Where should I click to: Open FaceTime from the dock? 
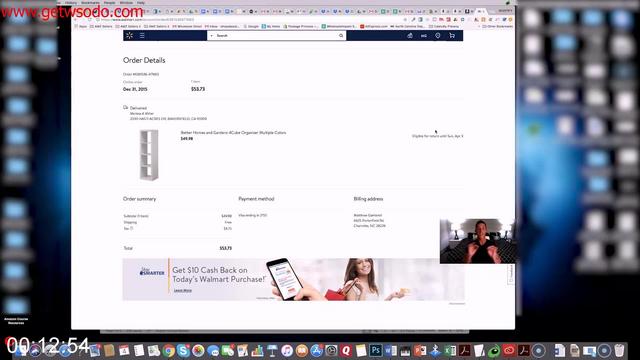228,351
